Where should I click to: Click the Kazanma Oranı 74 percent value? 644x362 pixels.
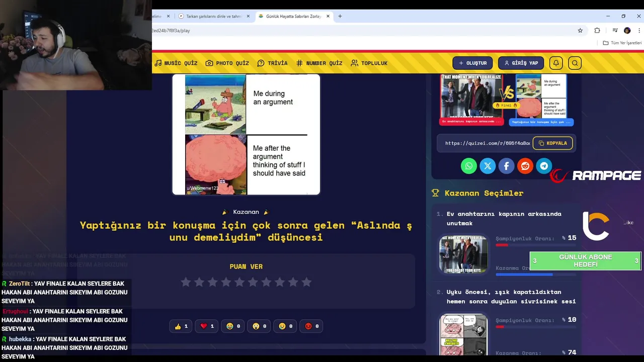[569, 352]
